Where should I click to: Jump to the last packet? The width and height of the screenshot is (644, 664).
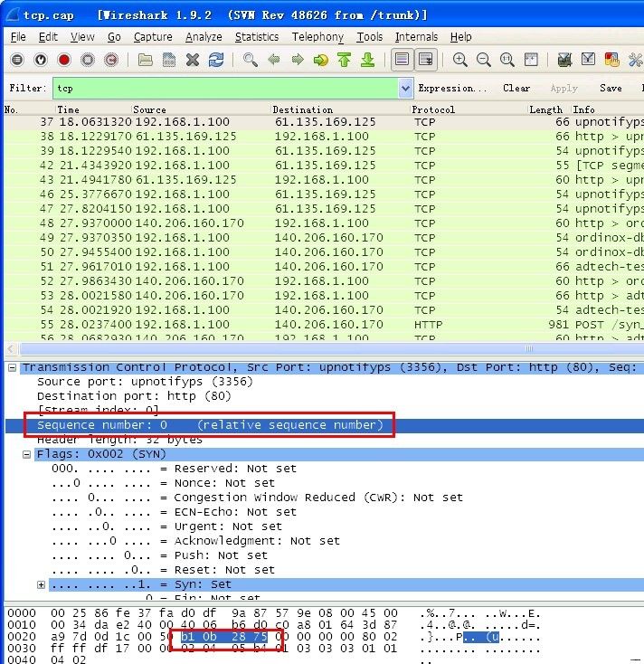(x=367, y=60)
